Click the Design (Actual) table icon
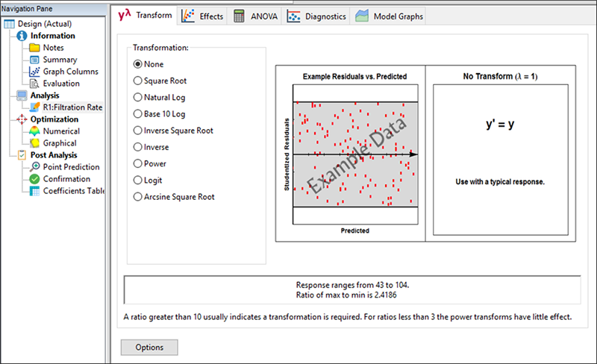The image size is (597, 364). [9, 24]
